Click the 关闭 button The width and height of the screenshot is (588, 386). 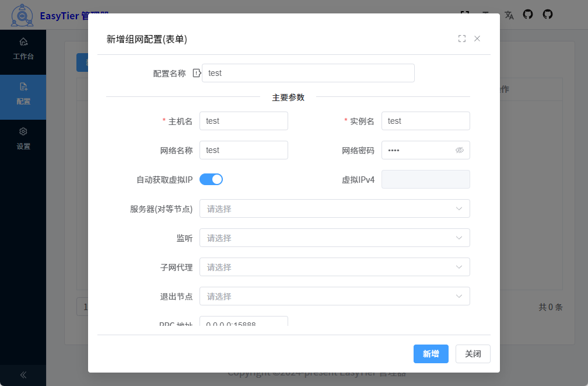tap(473, 354)
